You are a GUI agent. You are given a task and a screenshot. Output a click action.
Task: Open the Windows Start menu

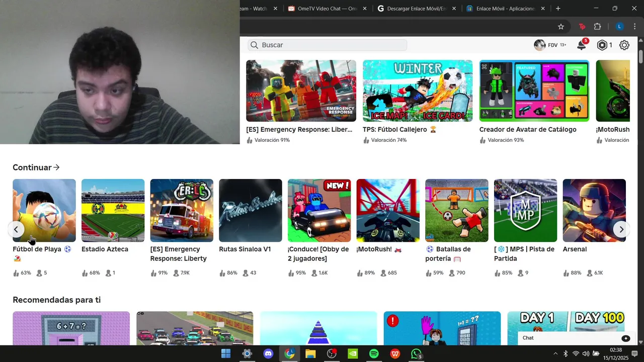click(226, 354)
